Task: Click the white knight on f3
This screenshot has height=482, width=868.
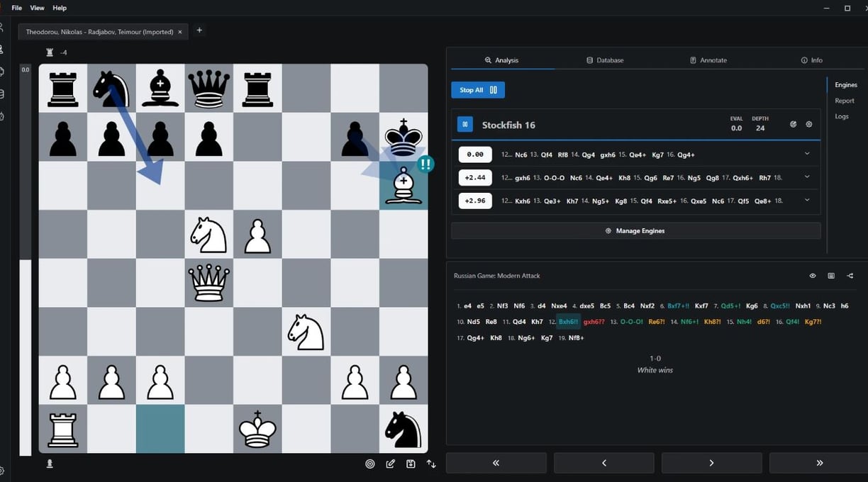Action: (306, 332)
